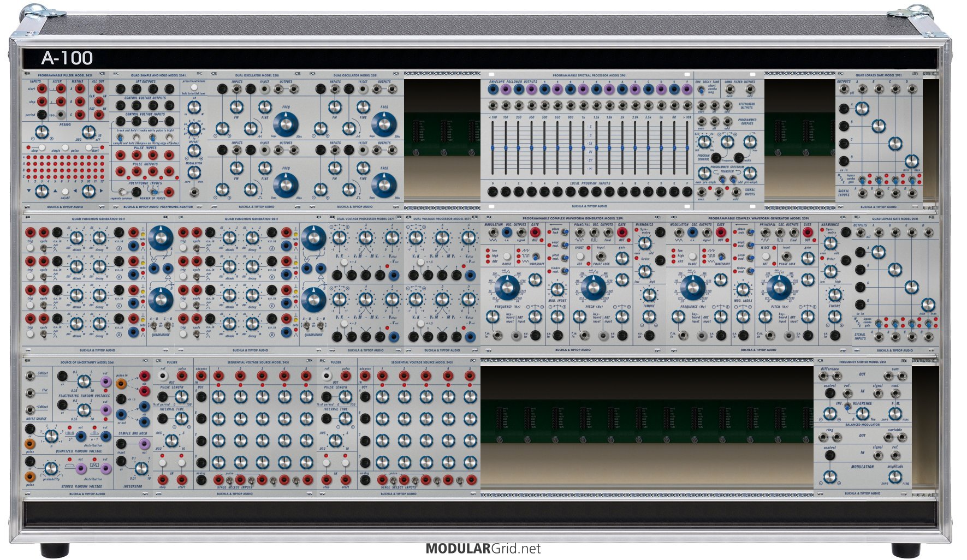Click the first envelope follower output jack
Image resolution: width=967 pixels, height=560 pixels.
pos(493,89)
